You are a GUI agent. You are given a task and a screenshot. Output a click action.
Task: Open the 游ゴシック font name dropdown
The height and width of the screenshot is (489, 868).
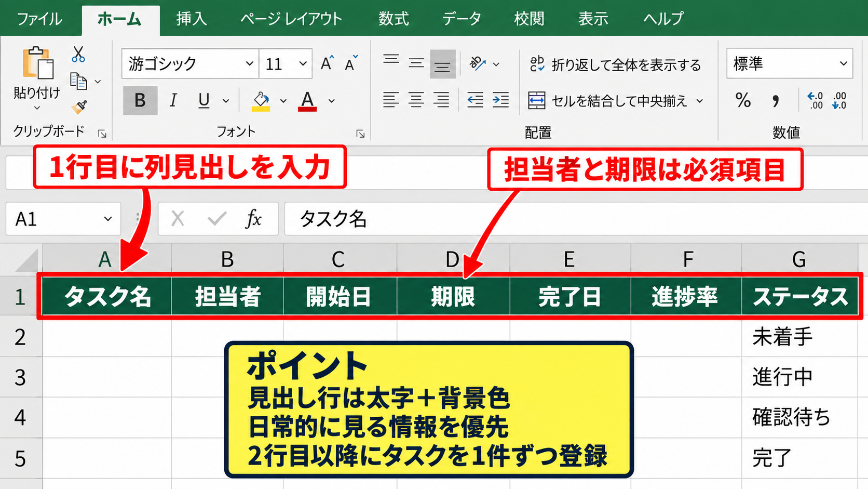[250, 63]
